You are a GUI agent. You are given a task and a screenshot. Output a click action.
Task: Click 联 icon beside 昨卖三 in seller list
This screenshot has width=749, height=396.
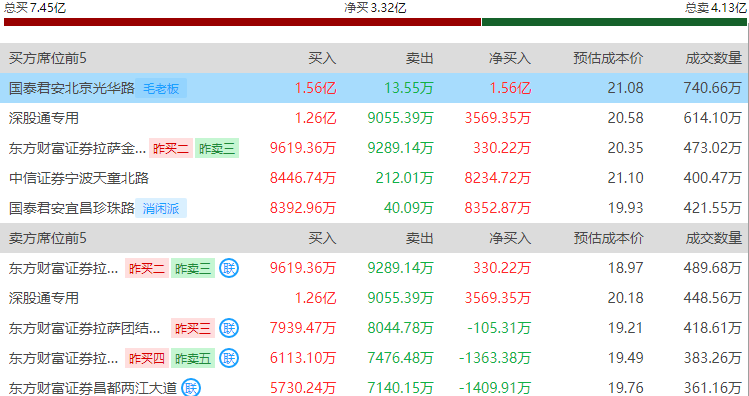pos(229,268)
